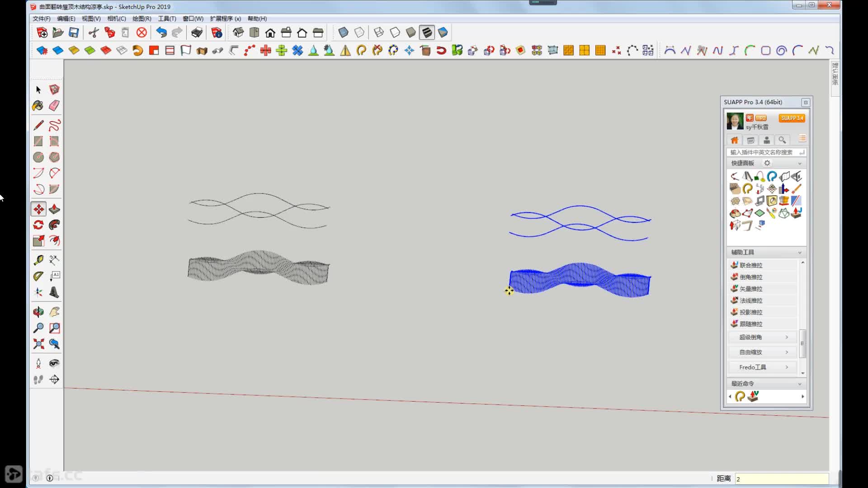The image size is (868, 488).
Task: Click the orange SUAPP 3.4 button
Action: (x=792, y=118)
